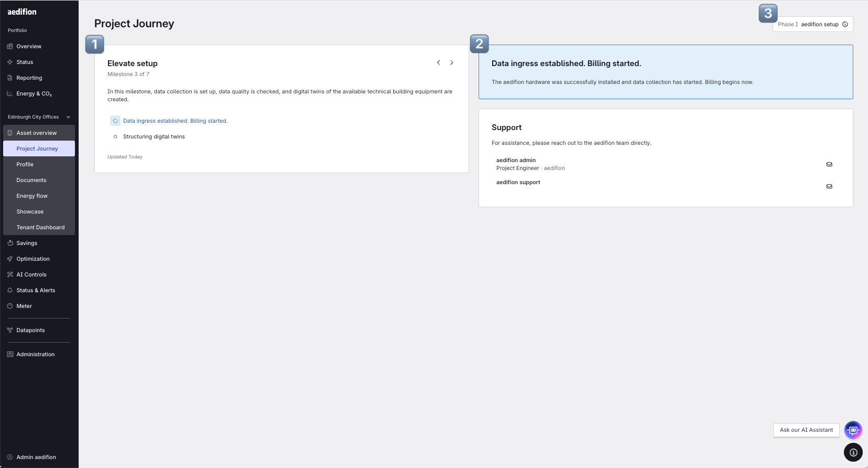This screenshot has width=868, height=468.
Task: Navigate to Datapoints
Action: pyautogui.click(x=30, y=330)
